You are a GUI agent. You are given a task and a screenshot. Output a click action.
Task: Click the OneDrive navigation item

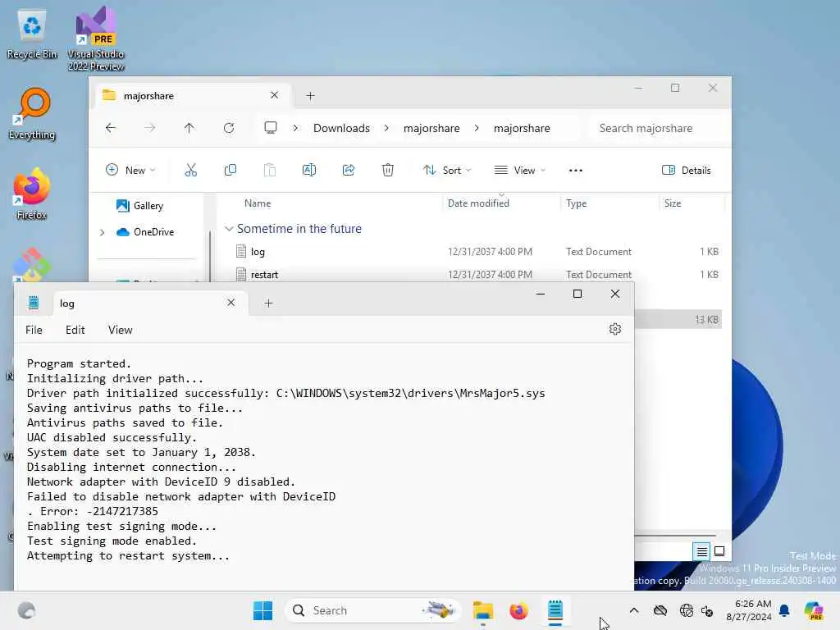145,232
